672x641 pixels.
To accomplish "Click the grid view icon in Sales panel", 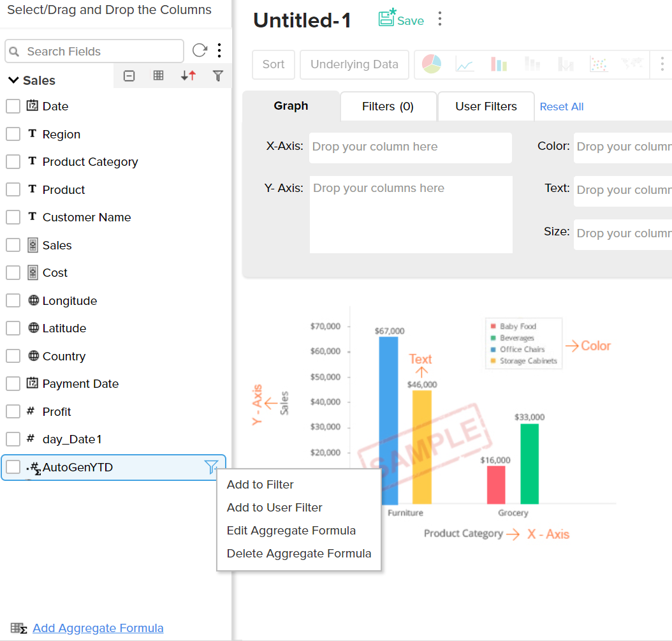I will [x=159, y=75].
